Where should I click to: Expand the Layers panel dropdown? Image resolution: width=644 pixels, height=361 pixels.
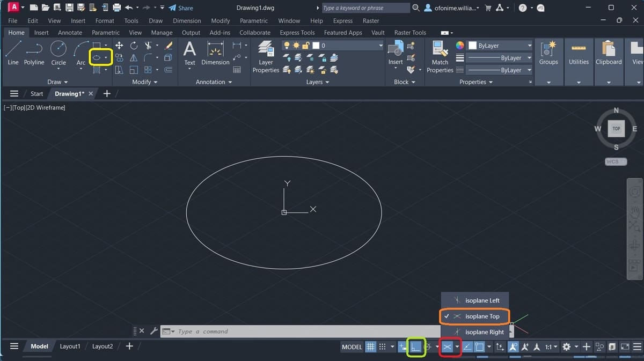[318, 82]
